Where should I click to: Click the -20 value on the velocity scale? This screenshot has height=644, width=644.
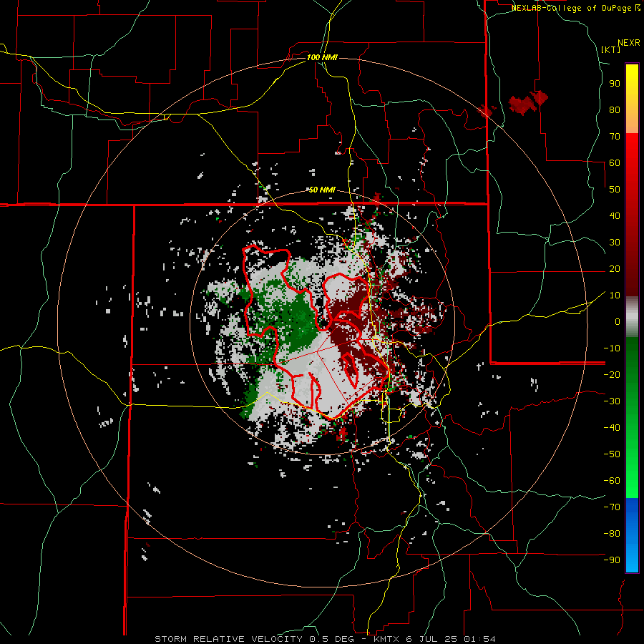612,375
